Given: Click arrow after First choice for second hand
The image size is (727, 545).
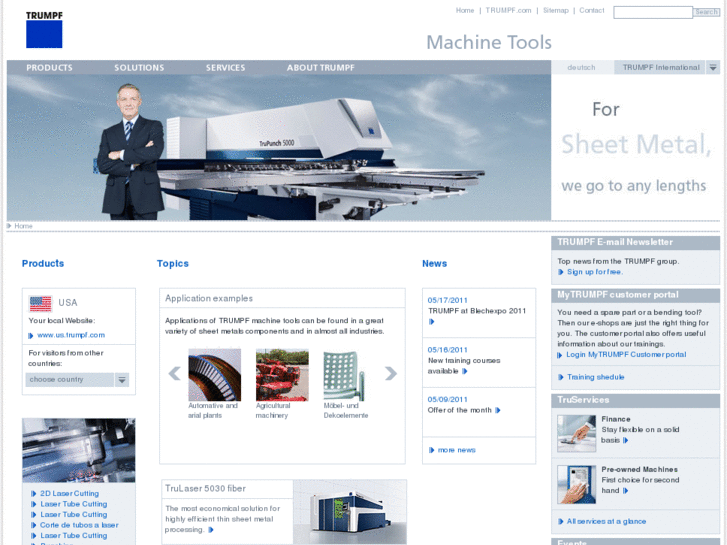Looking at the screenshot, I should (x=625, y=491).
